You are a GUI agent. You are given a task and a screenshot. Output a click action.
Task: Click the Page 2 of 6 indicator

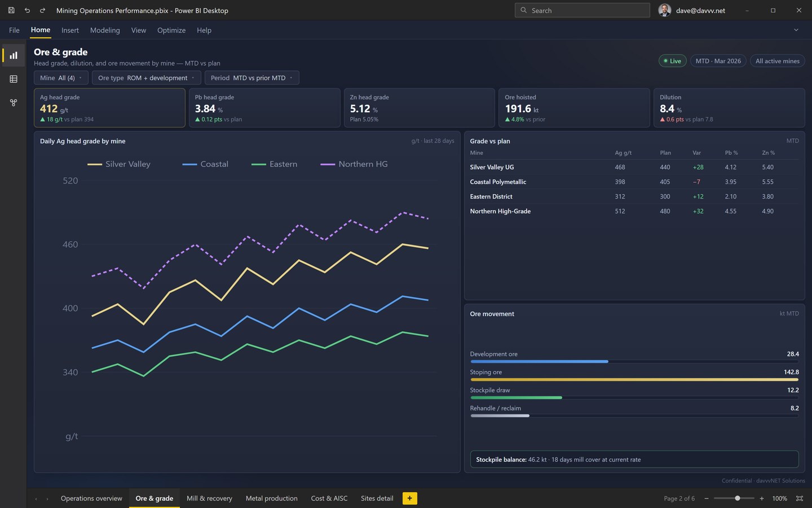coord(679,498)
